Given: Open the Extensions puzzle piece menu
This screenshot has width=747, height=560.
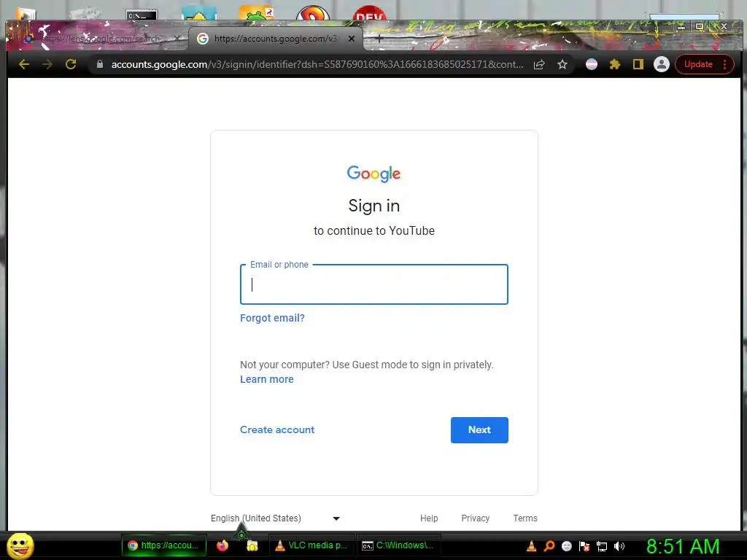Looking at the screenshot, I should tap(614, 64).
